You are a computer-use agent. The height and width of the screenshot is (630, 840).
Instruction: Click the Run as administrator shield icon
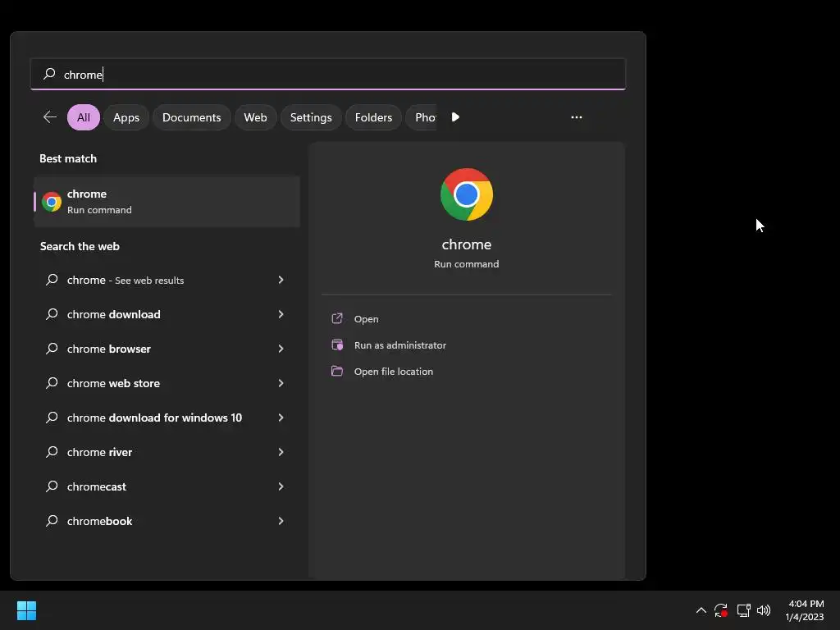(337, 345)
